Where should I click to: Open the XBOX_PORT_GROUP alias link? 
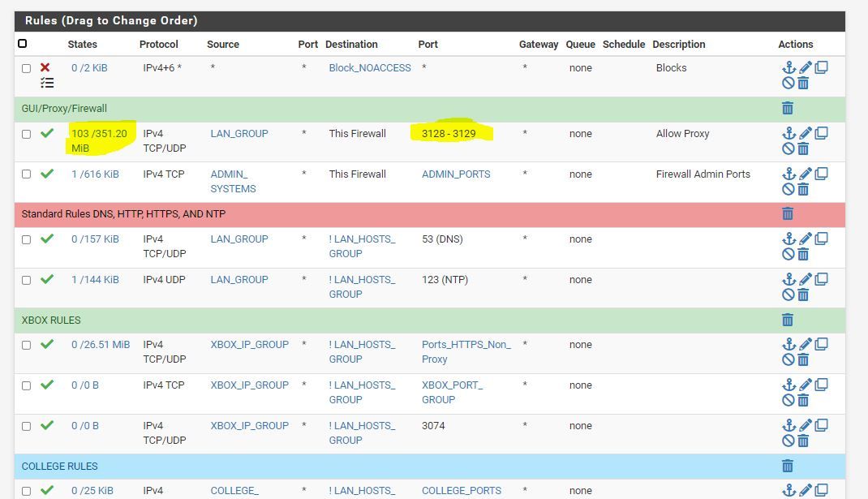coord(453,392)
